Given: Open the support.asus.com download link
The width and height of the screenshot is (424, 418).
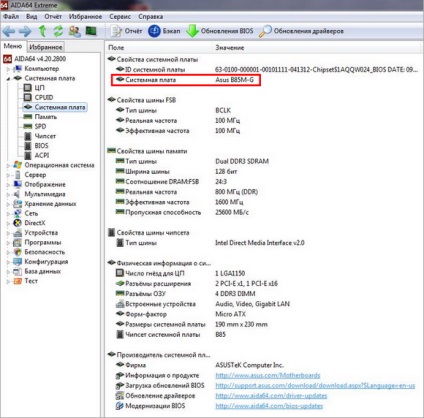Looking at the screenshot, I should [315, 386].
